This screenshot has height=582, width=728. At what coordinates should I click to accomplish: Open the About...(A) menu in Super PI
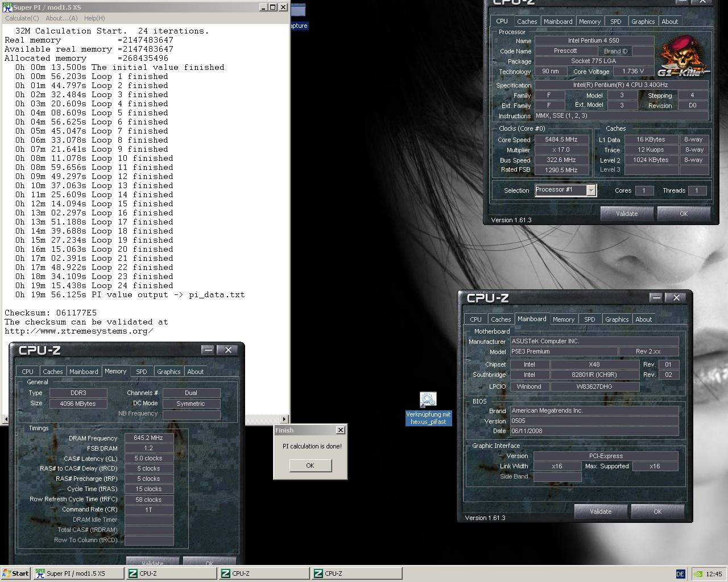61,18
